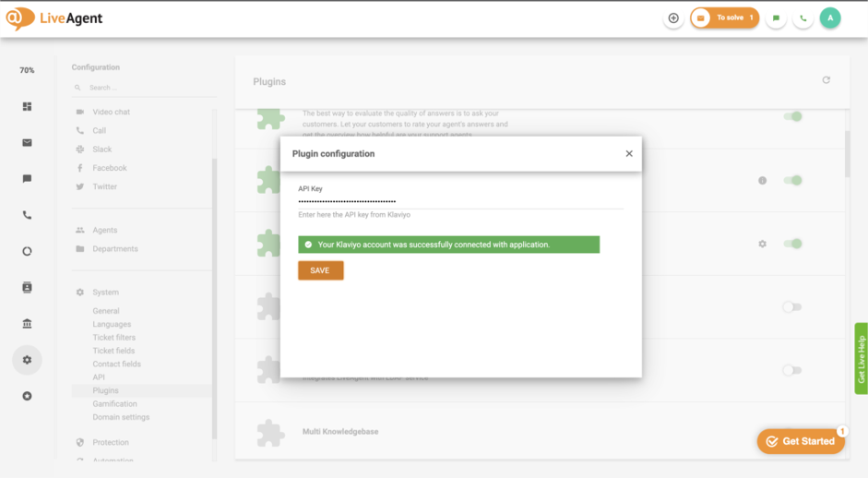Open plugin settings gear icon
This screenshot has height=478, width=868.
click(x=762, y=244)
